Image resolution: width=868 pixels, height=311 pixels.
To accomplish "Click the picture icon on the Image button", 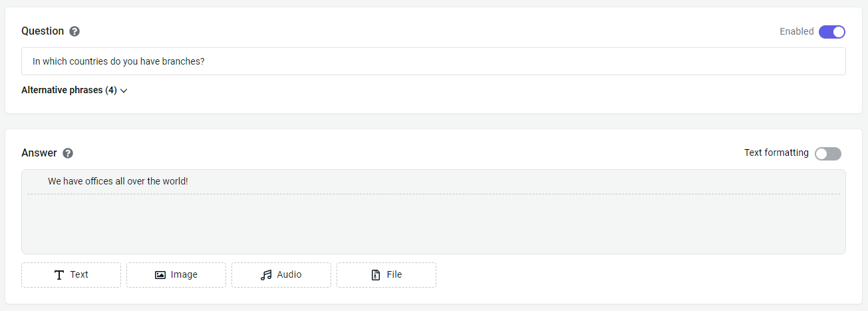I will 160,275.
